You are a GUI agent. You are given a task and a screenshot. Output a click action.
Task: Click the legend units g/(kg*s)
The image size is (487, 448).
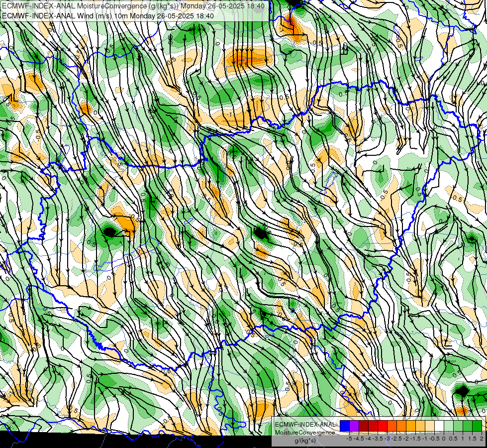click(305, 441)
